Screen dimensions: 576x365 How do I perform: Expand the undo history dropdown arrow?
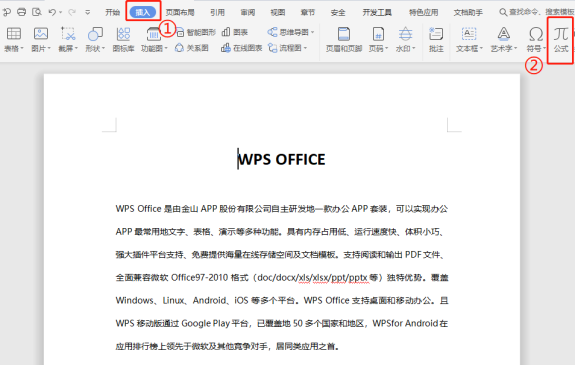coord(61,12)
